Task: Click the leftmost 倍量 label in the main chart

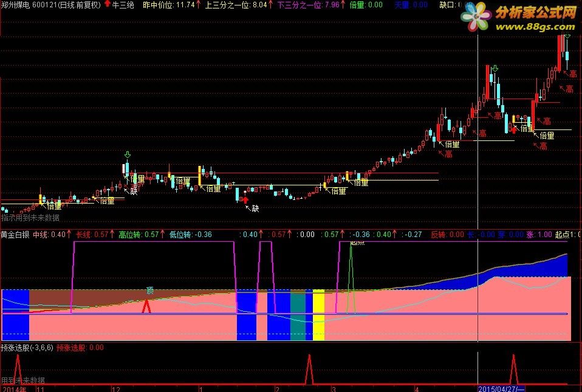Action: coord(54,205)
